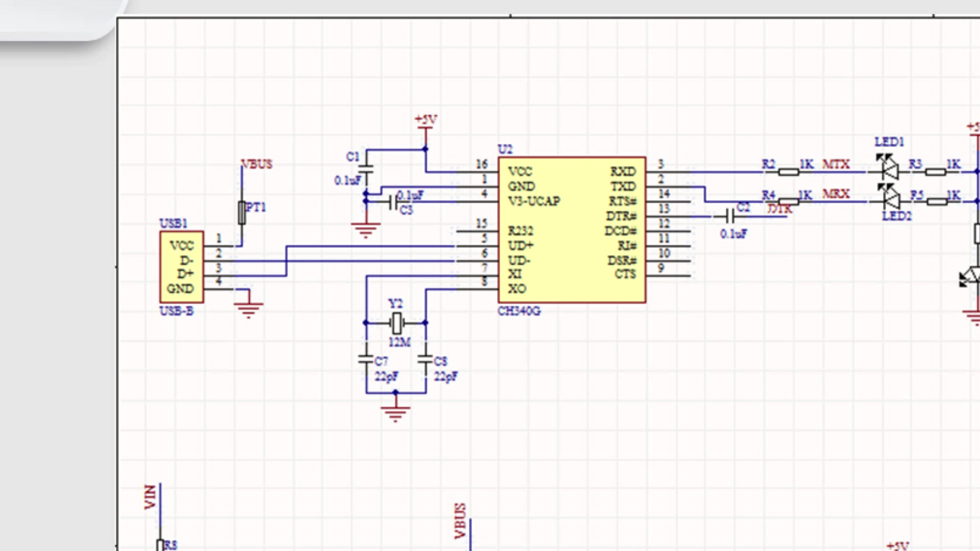The image size is (980, 551).
Task: Click the R232 pin name
Action: point(521,231)
